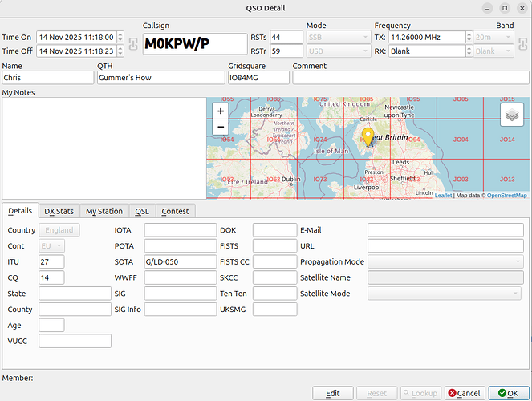The width and height of the screenshot is (532, 401).
Task: Click the time lock chain icon
Action: pyautogui.click(x=132, y=44)
